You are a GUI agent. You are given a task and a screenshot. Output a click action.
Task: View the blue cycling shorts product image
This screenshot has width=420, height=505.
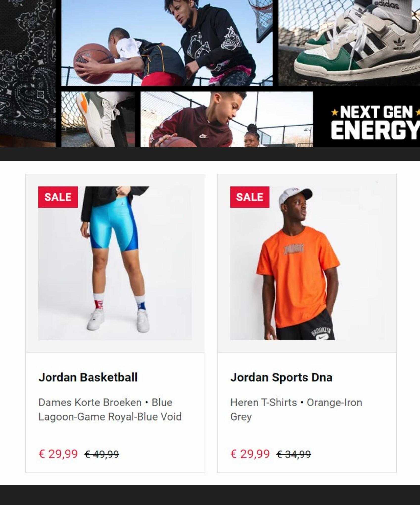click(115, 263)
